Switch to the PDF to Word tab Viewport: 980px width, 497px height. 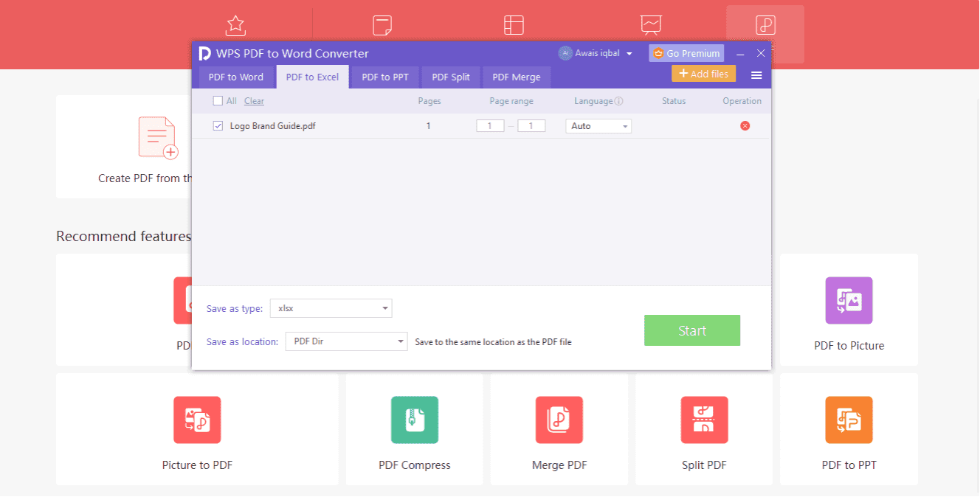pyautogui.click(x=236, y=77)
